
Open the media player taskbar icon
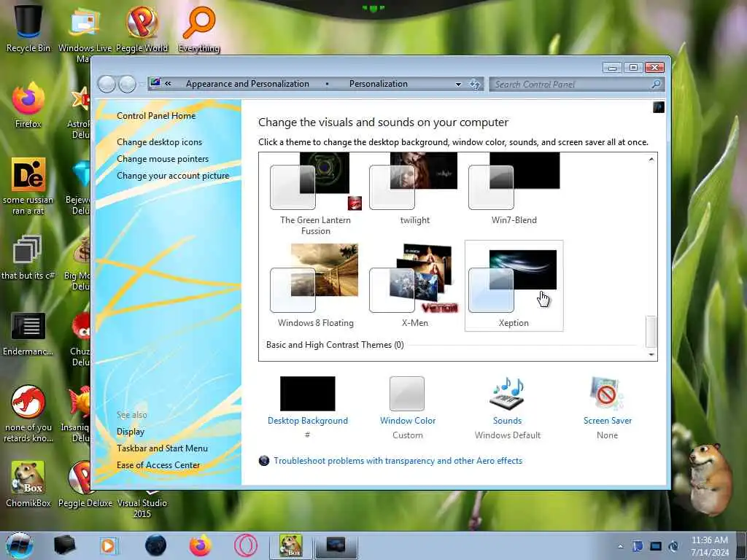109,545
